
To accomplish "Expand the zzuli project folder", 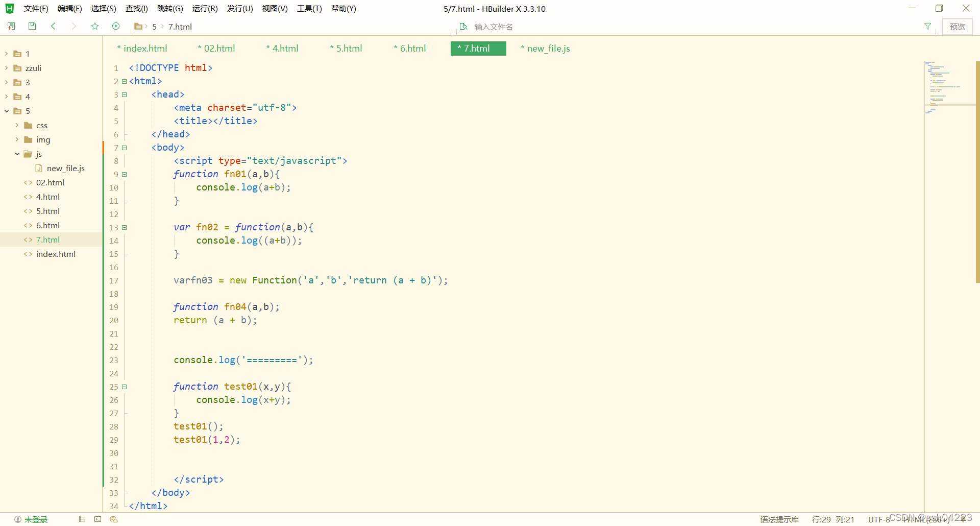I will tap(6, 68).
